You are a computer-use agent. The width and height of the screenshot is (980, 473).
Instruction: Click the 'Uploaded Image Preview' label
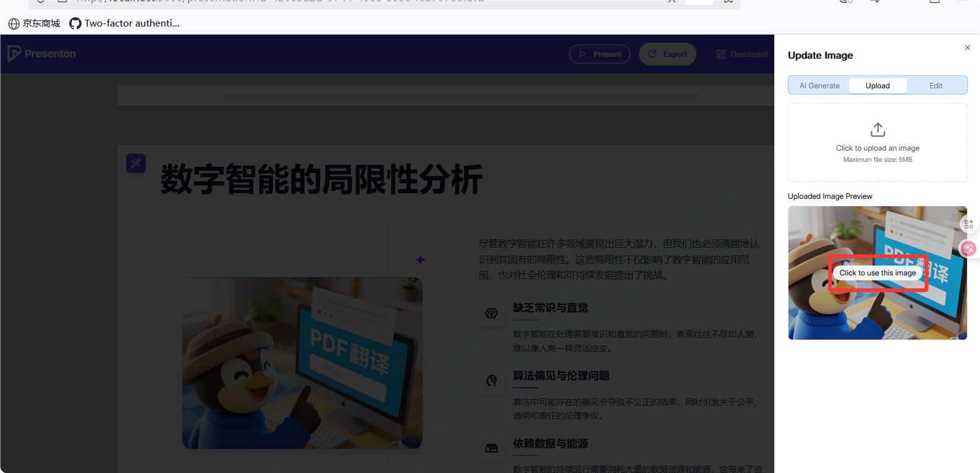(x=830, y=196)
